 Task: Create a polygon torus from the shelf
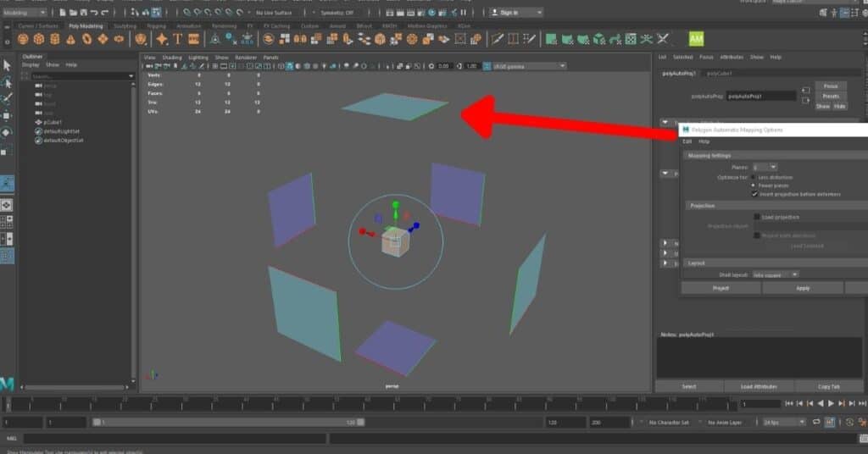coord(87,39)
